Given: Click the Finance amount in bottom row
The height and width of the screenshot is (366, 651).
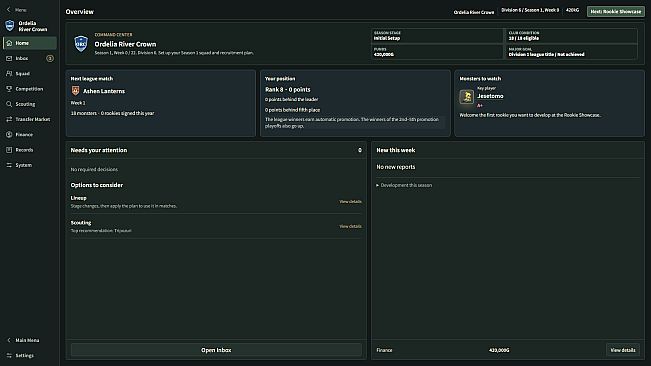Looking at the screenshot, I should click(499, 350).
